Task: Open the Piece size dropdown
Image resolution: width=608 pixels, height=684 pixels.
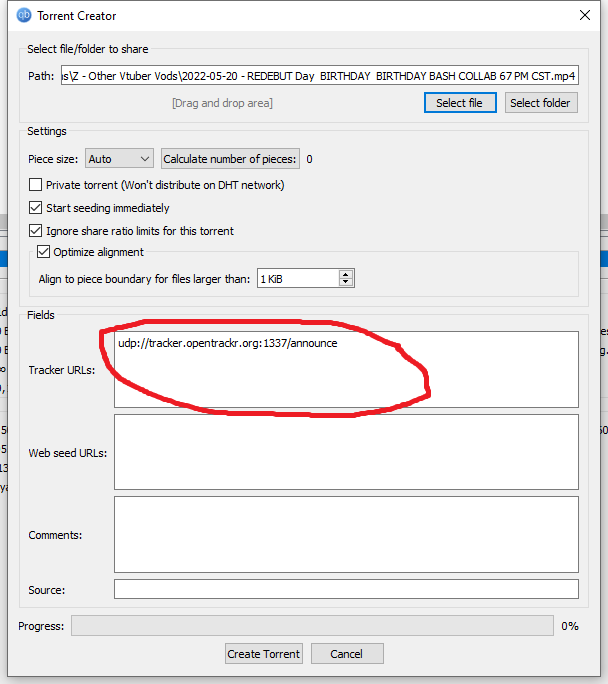Action: pos(119,159)
